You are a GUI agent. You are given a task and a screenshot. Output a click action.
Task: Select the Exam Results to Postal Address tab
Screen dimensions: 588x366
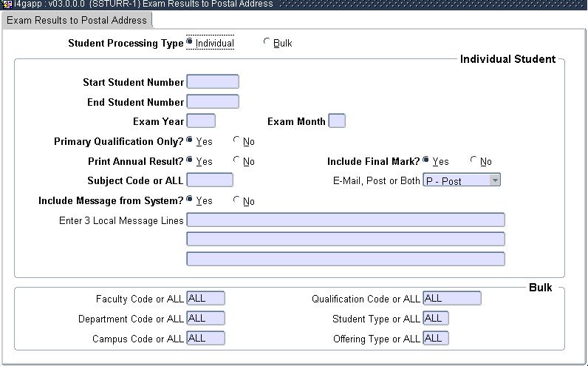tap(77, 20)
